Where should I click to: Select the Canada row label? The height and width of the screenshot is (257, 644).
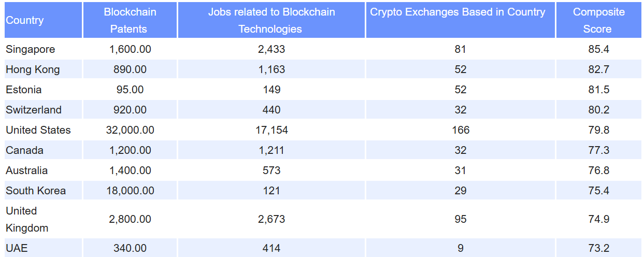24,150
